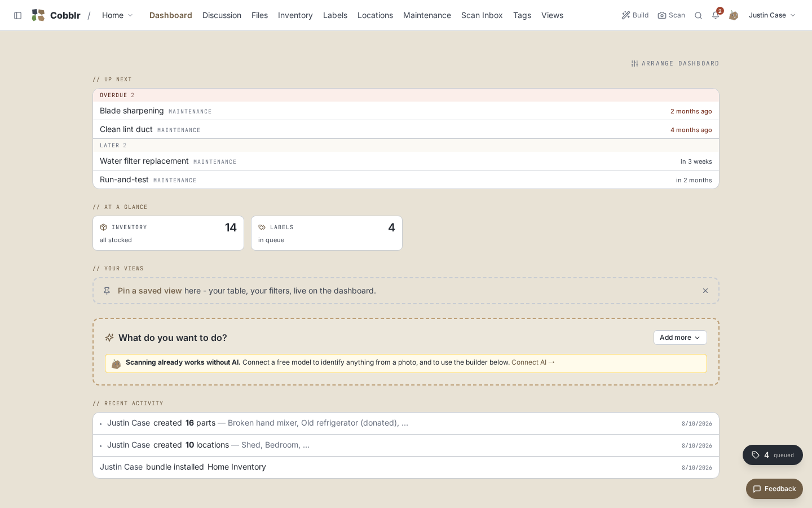Dismiss the pin a saved view hint

pyautogui.click(x=705, y=291)
